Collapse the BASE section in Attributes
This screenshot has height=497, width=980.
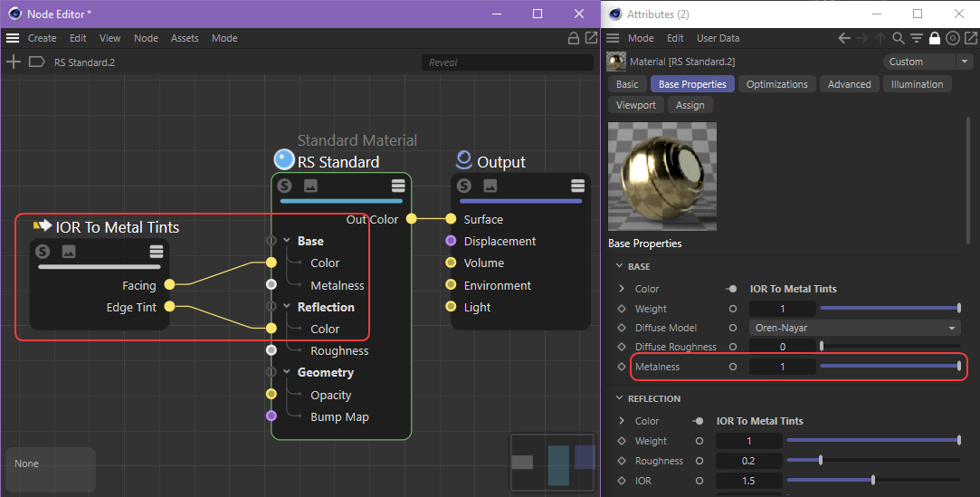point(619,266)
